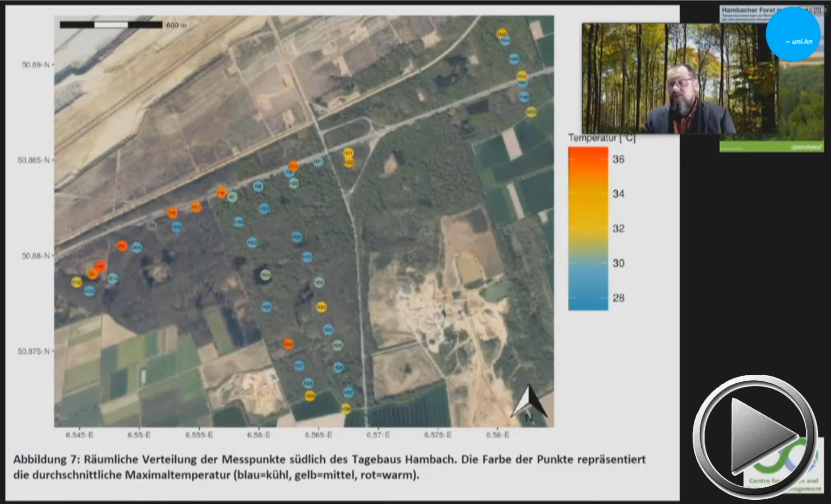Click orange measurement point H26
Screen dimensions: 831x504
(288, 344)
